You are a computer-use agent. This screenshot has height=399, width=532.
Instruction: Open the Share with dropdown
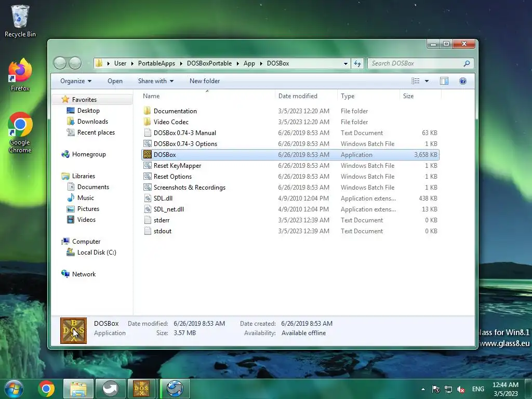pyautogui.click(x=156, y=81)
